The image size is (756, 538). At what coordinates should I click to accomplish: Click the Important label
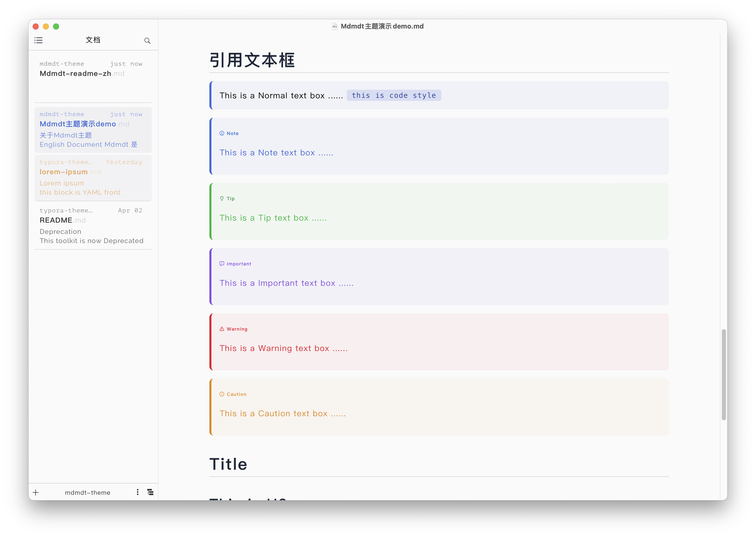click(x=239, y=264)
